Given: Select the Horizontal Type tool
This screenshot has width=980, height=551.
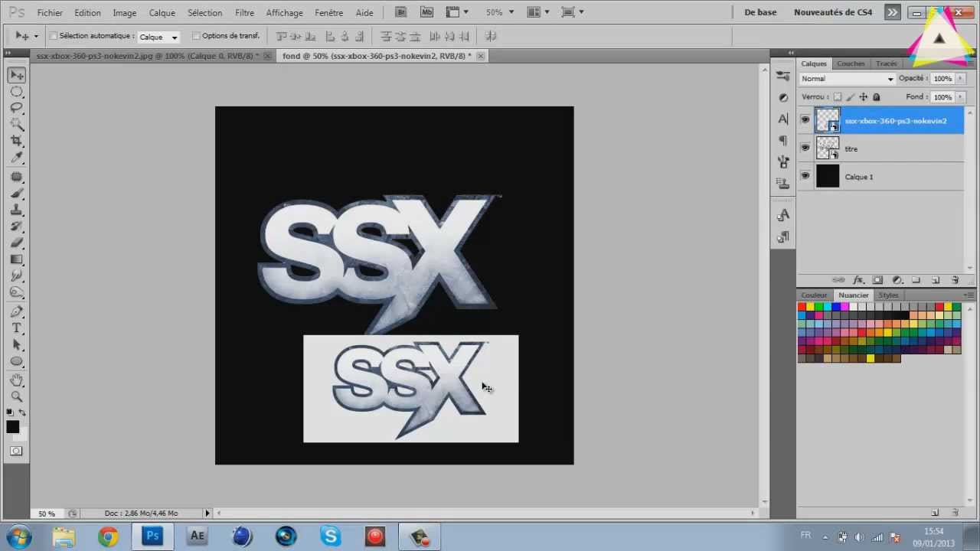Looking at the screenshot, I should tap(17, 328).
